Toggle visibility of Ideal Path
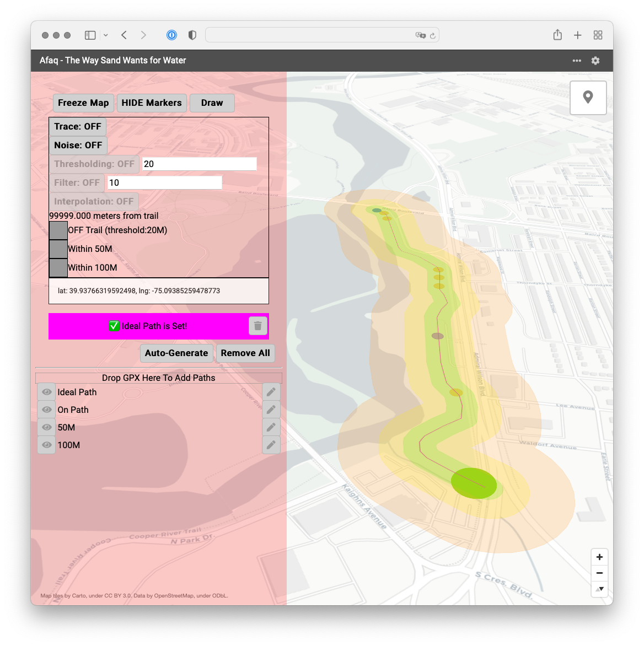The height and width of the screenshot is (646, 644). pos(46,392)
